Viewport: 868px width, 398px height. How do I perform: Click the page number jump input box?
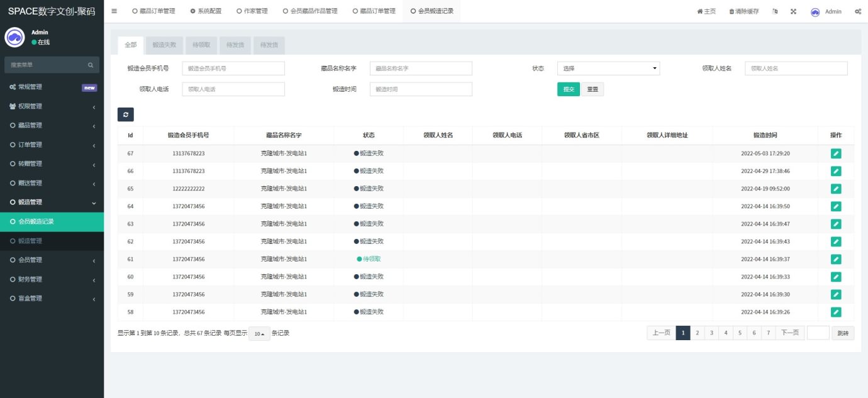[818, 333]
